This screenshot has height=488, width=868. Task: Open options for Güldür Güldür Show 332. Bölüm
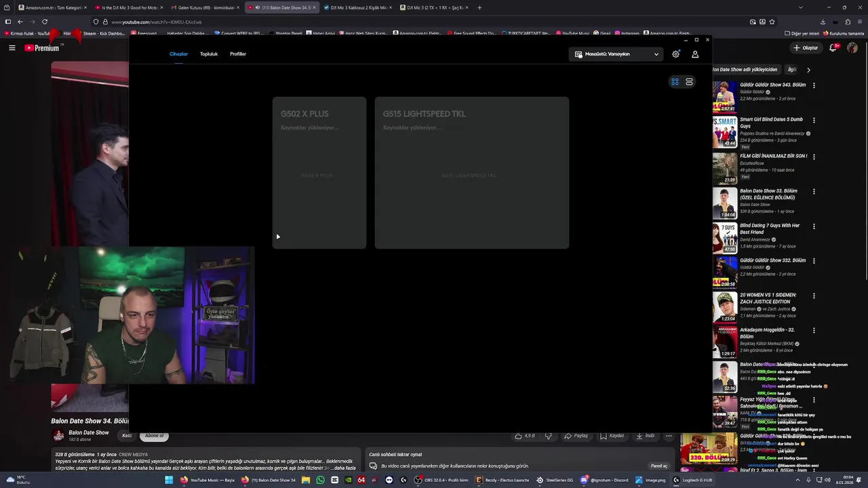click(814, 261)
